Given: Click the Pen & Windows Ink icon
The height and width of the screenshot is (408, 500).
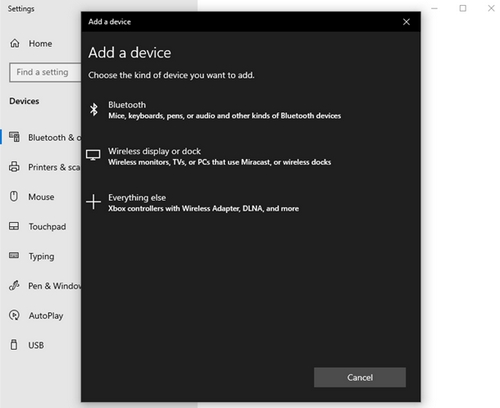Looking at the screenshot, I should pyautogui.click(x=14, y=285).
